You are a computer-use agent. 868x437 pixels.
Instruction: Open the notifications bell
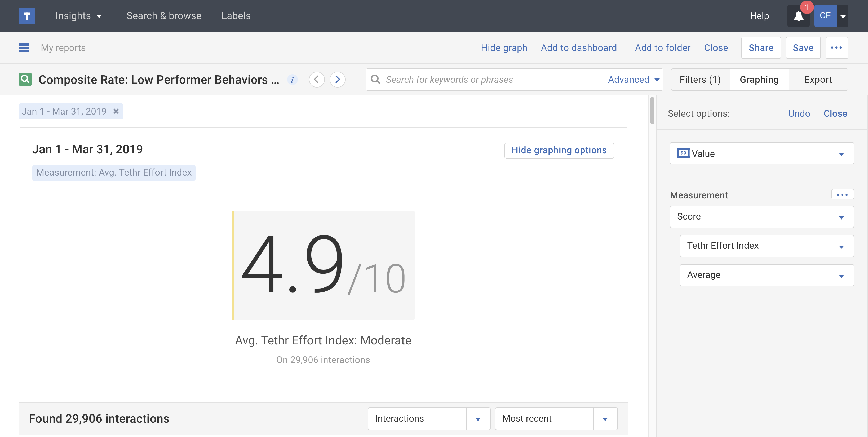pyautogui.click(x=798, y=16)
